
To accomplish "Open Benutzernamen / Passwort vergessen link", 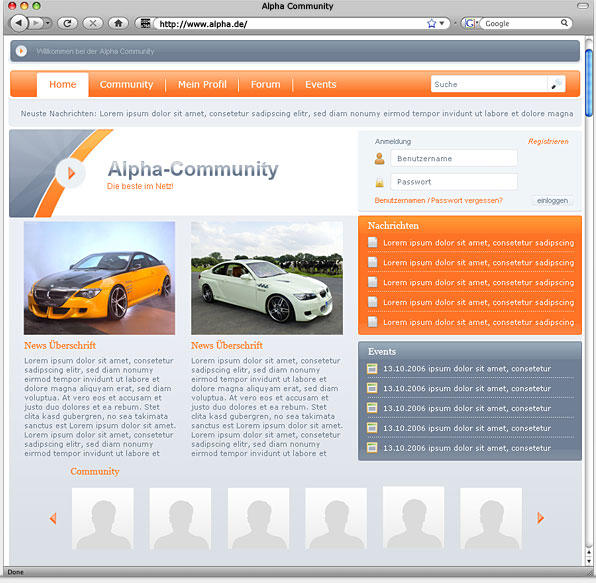I will click(438, 200).
